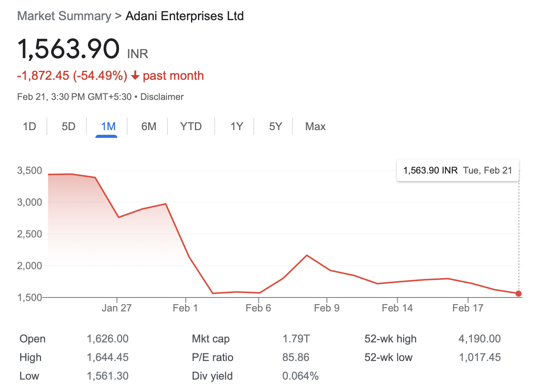Click the Feb 14 axis label

point(397,308)
